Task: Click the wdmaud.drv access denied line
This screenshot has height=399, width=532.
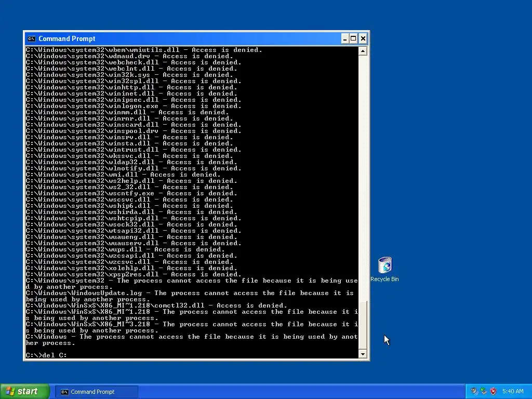Action: tap(129, 56)
